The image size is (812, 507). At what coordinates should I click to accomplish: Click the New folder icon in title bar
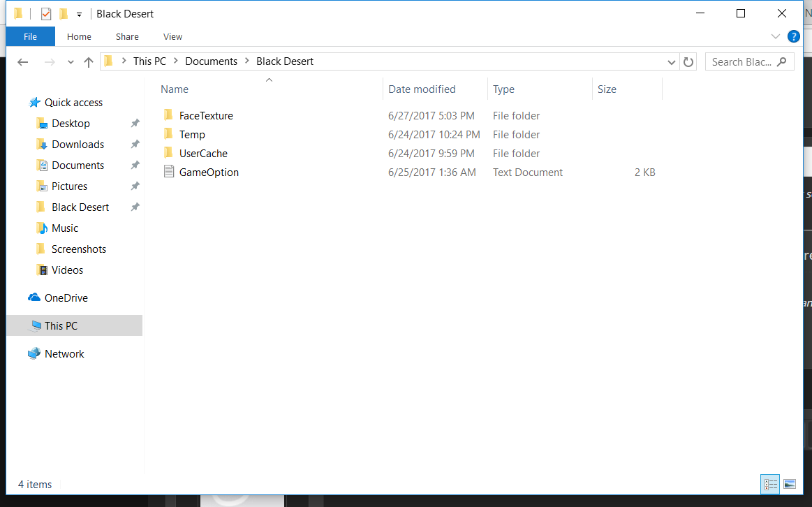coord(64,14)
